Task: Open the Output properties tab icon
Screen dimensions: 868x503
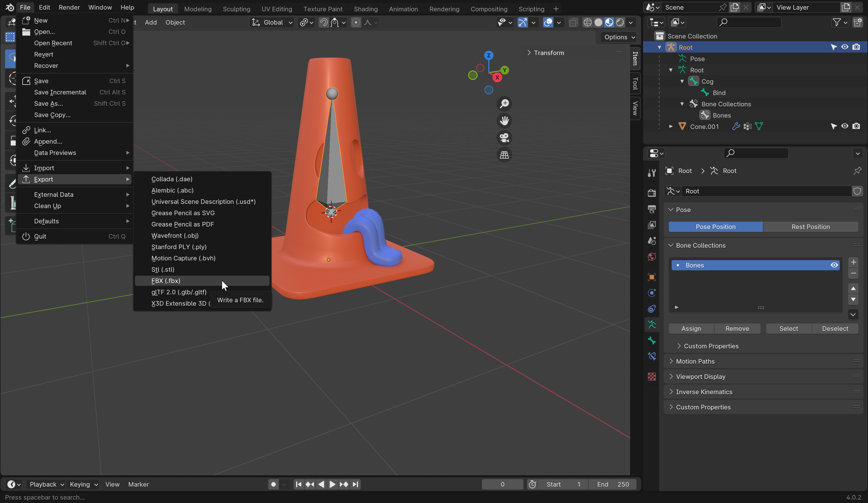Action: click(x=651, y=209)
